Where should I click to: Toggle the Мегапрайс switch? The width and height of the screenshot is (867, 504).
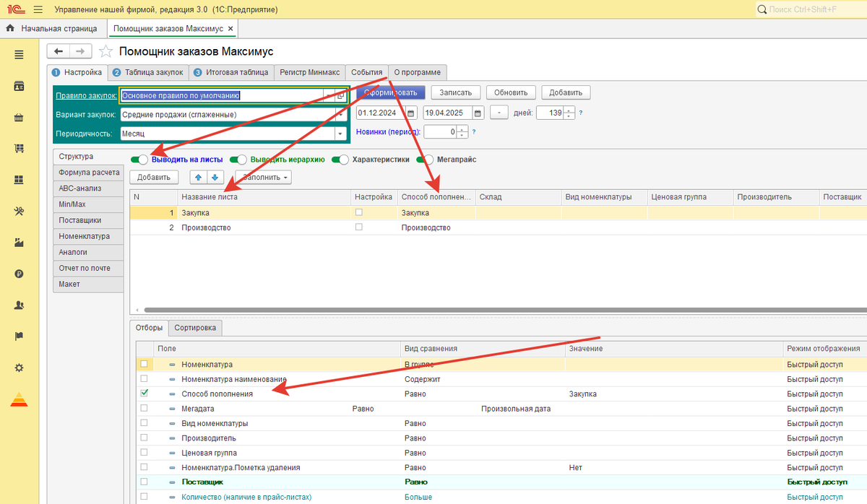(x=426, y=160)
